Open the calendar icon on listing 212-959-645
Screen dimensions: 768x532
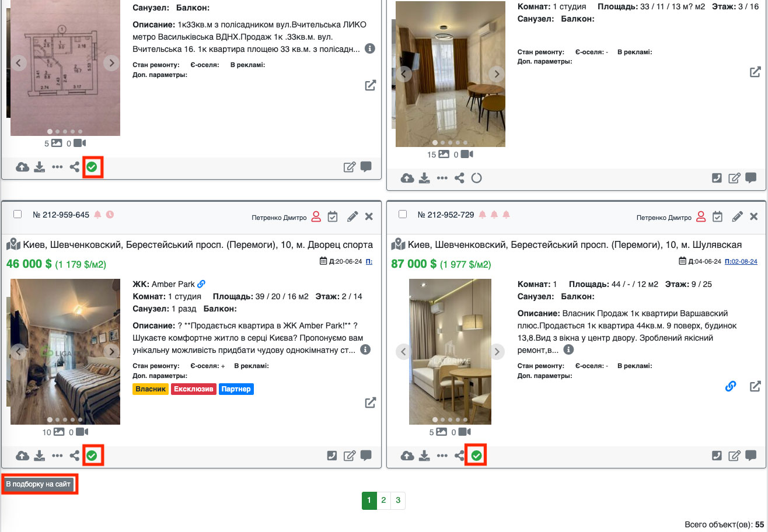[x=333, y=216]
